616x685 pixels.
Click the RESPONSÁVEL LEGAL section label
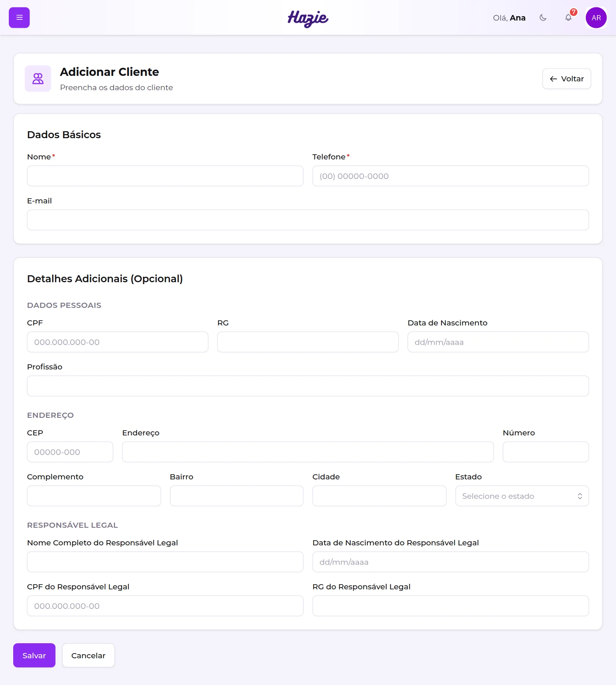[73, 525]
